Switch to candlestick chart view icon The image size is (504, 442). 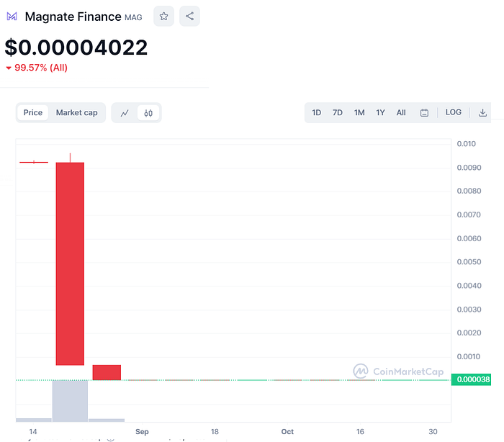click(148, 113)
